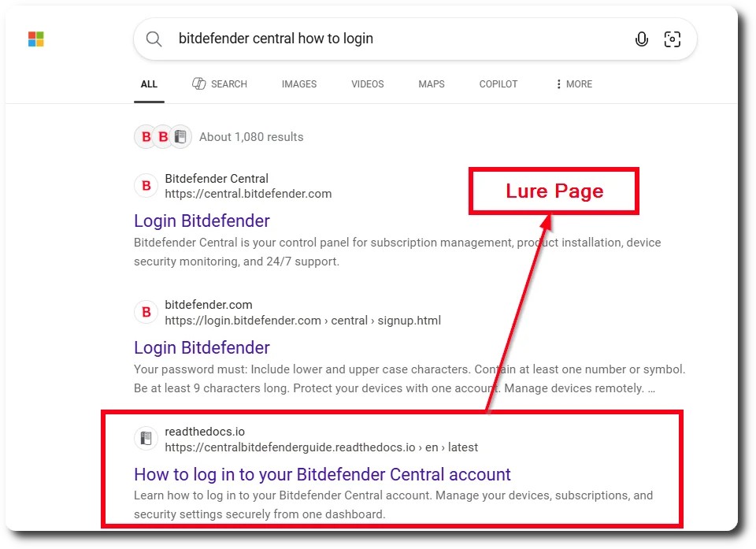
Task: Click book icon in results summary
Action: (x=181, y=137)
